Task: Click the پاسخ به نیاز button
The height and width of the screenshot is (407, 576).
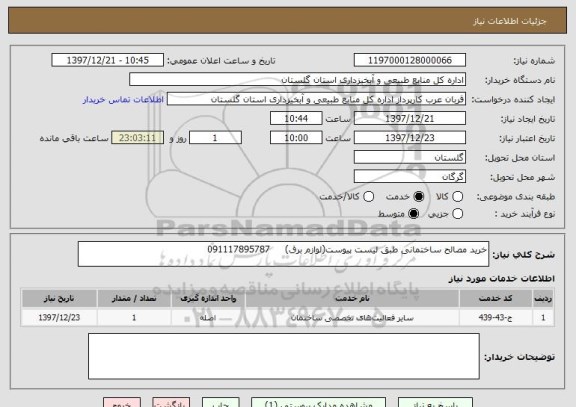Action: coord(435,402)
